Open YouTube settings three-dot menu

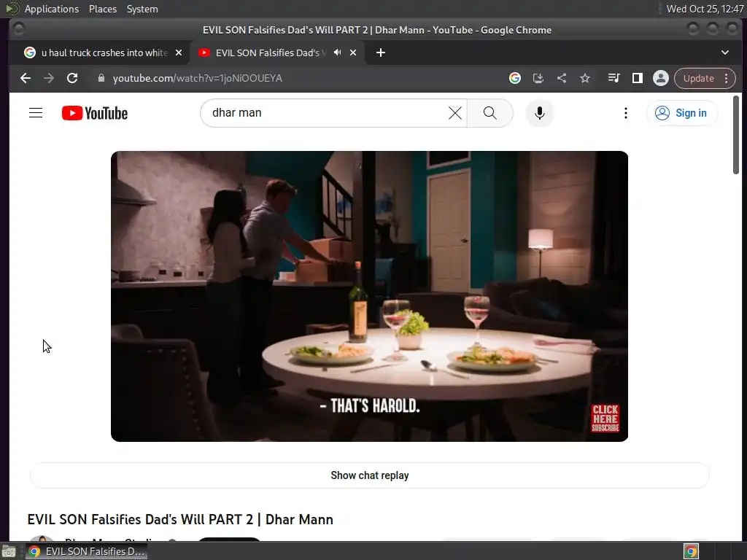pos(625,113)
